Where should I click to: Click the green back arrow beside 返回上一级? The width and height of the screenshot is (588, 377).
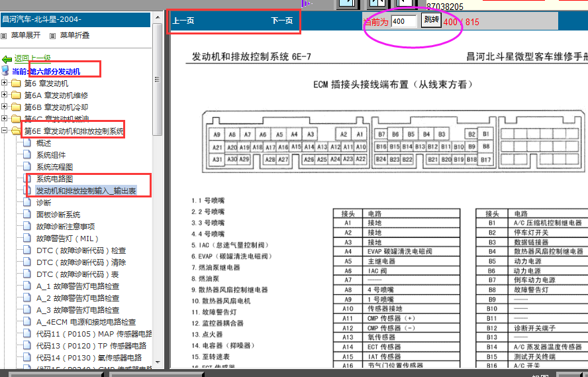pos(7,59)
